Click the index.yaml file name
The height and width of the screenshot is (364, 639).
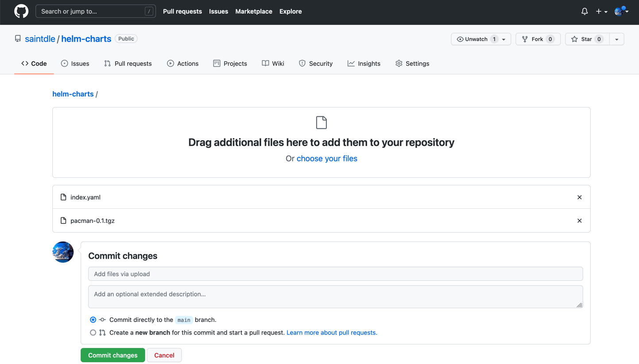point(85,197)
